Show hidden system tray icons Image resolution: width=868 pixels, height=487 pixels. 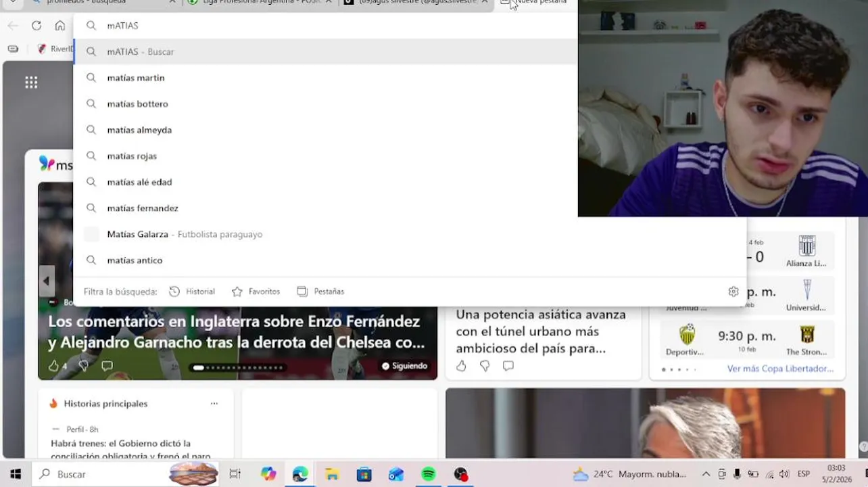pyautogui.click(x=706, y=474)
